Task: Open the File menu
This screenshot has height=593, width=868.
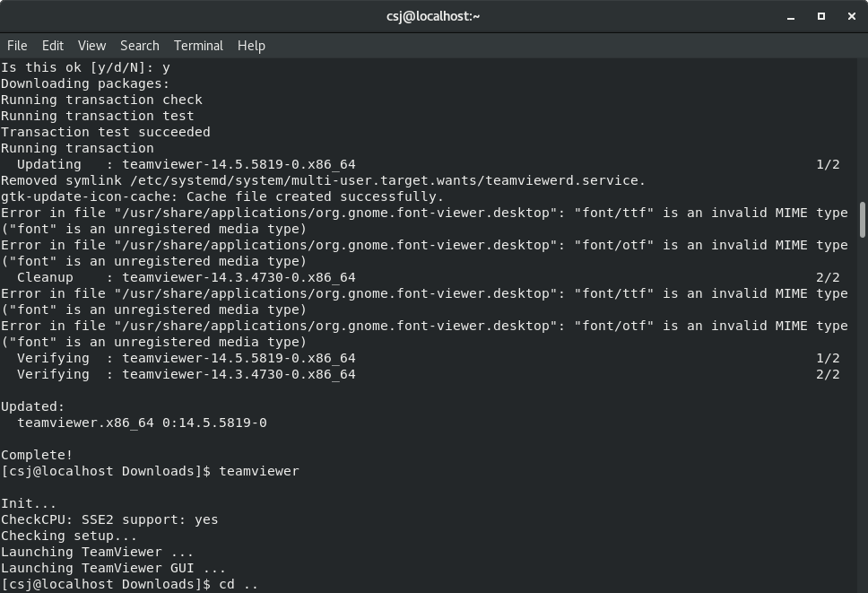Action: [x=17, y=46]
